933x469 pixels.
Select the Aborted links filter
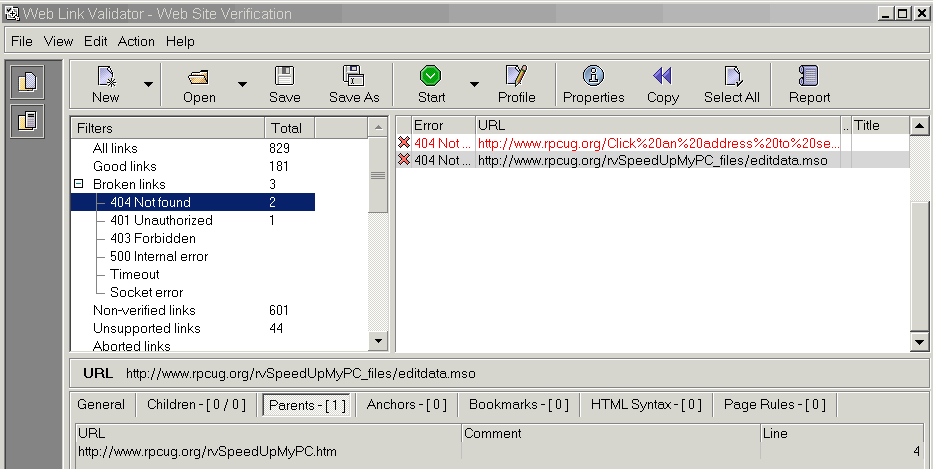132,346
